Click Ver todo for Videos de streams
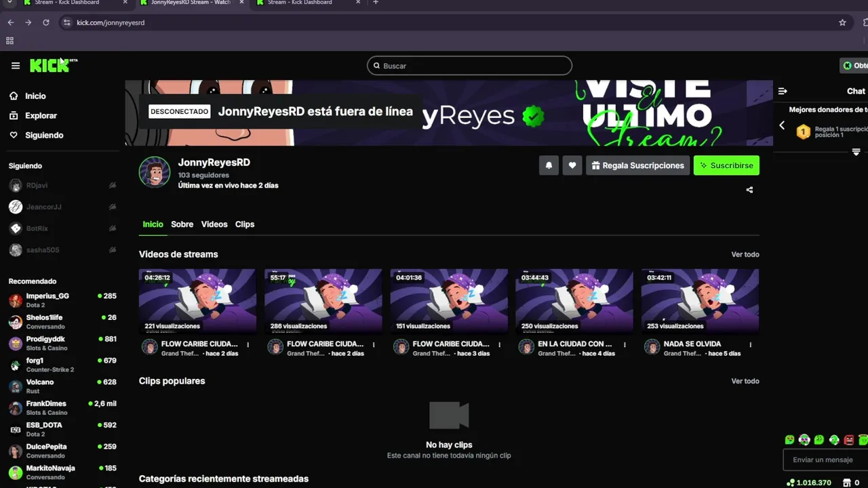Viewport: 868px width, 488px height. [745, 254]
